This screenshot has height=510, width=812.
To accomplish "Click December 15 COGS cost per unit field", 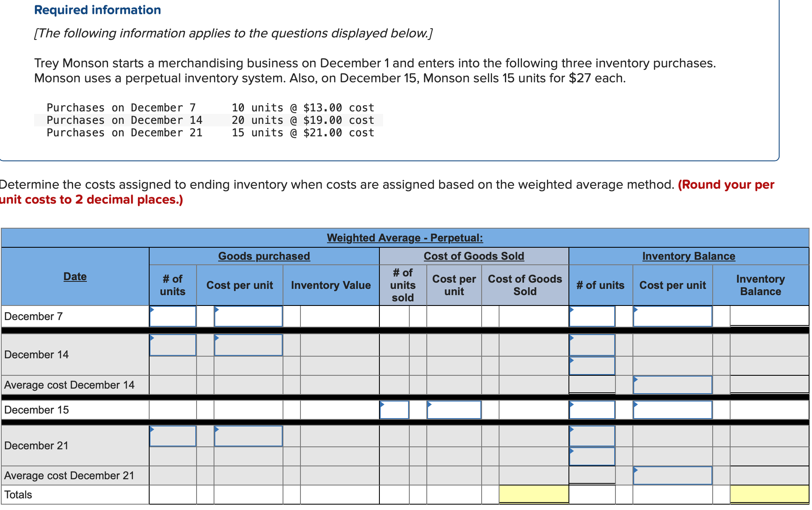I will click(454, 410).
